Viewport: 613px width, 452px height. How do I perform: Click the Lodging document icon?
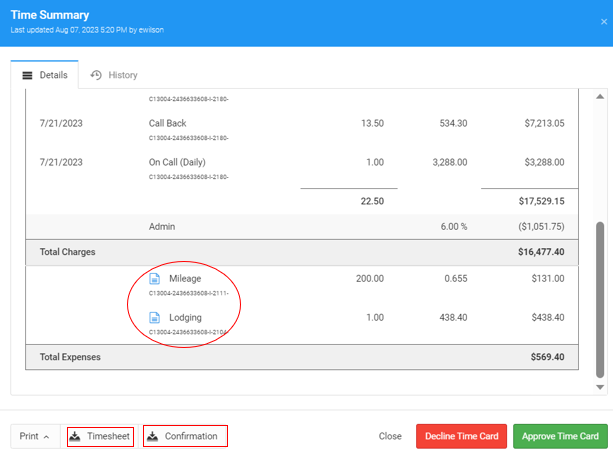click(x=155, y=317)
